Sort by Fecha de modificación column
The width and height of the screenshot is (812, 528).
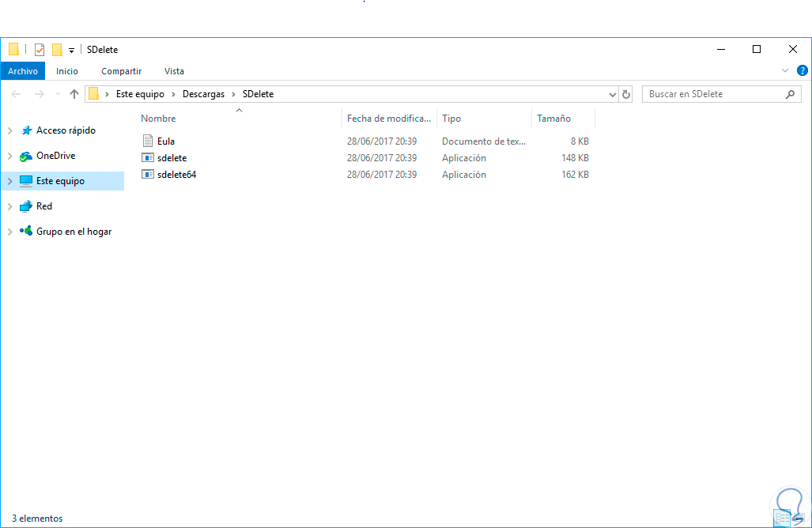[390, 118]
